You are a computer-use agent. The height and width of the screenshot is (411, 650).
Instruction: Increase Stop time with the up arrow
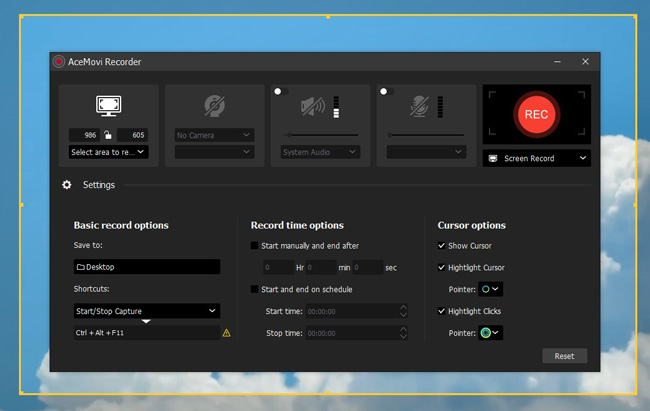[x=403, y=329]
